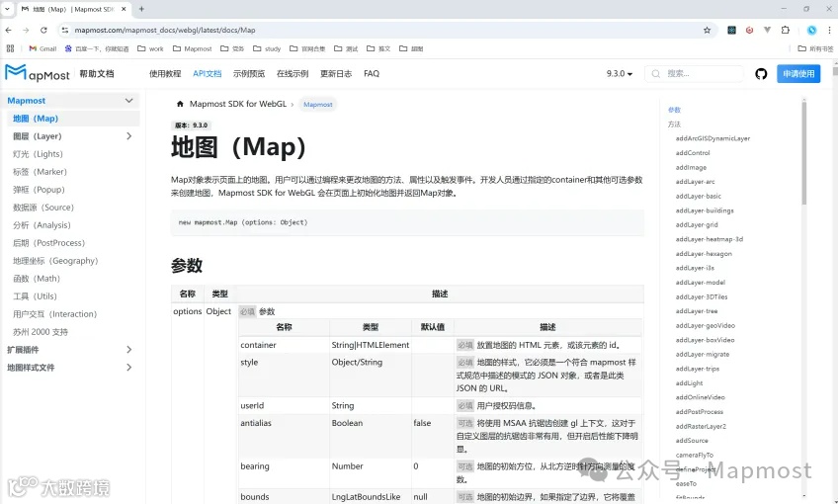This screenshot has height=504, width=838.
Task: Expand the 图层 (Layer) sidebar item
Action: 128,136
